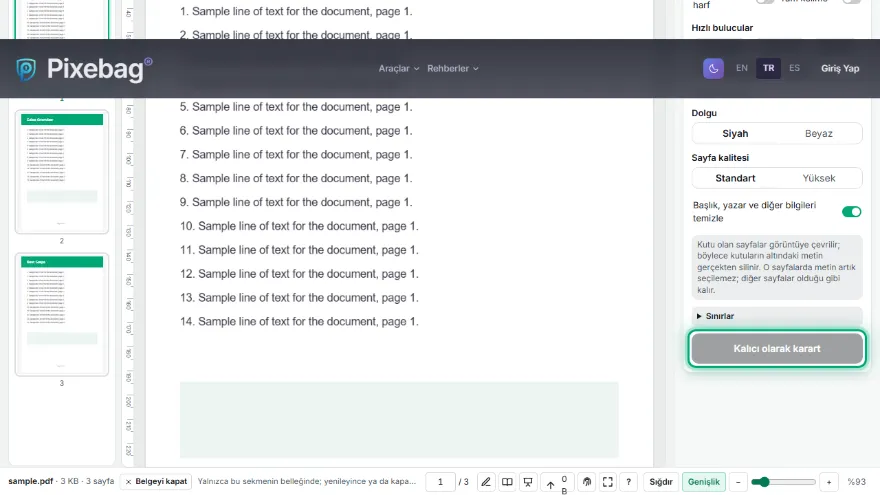Switch language to ES
The image size is (880, 495).
click(x=794, y=68)
